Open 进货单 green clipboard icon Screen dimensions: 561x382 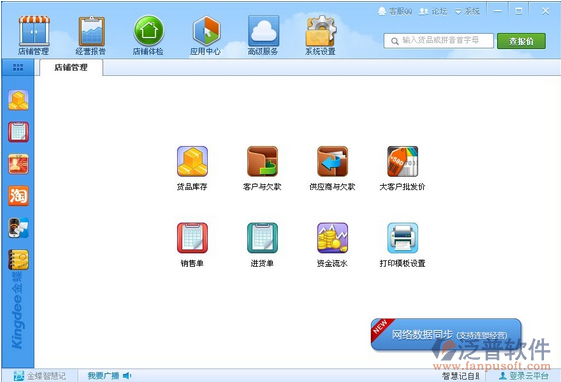[x=262, y=238]
